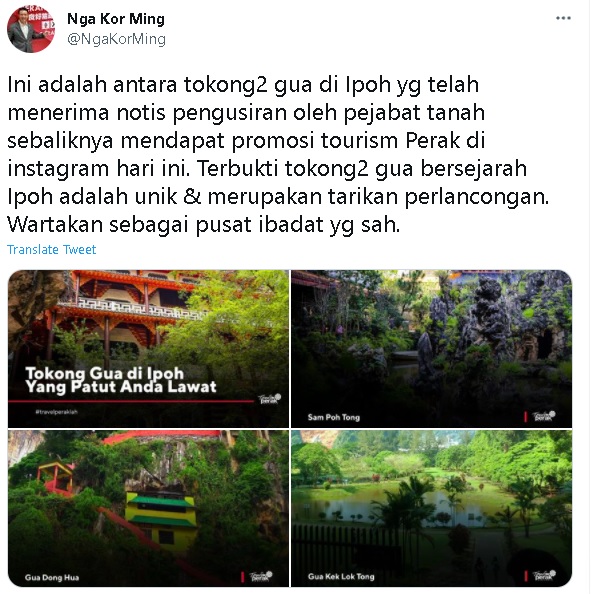Screen dimensions: 591x594
Task: Click the Translate Tweet link
Action: click(x=52, y=250)
